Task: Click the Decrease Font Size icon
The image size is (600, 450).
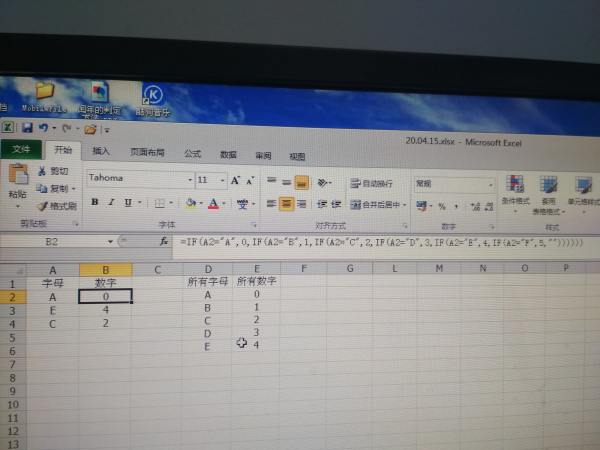Action: tap(250, 181)
